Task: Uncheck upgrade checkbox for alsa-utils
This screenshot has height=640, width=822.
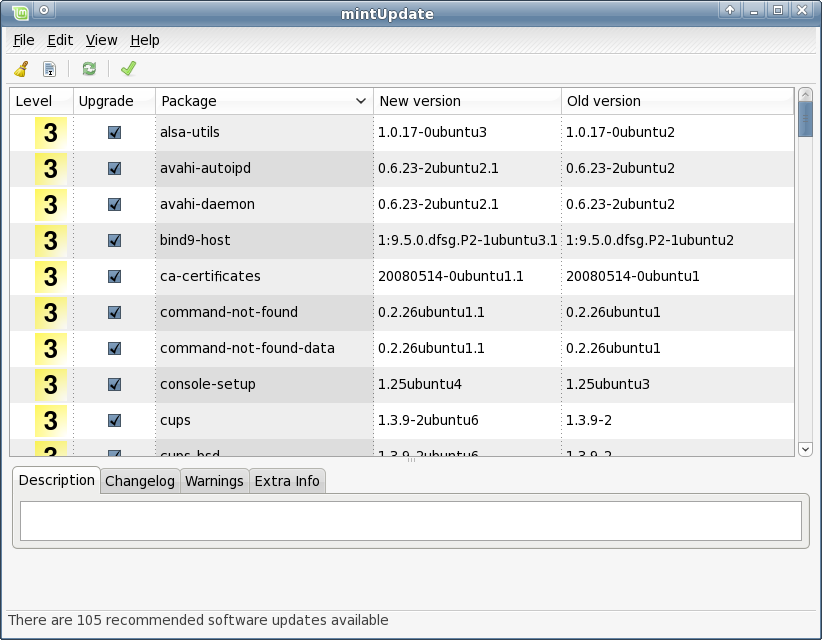Action: (114, 133)
